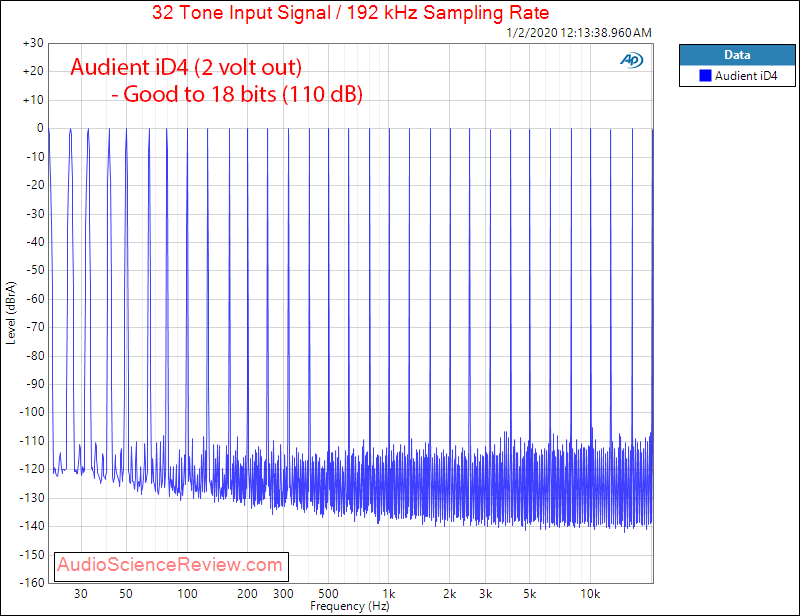
Task: Click the AP logo icon in graph corner
Action: tap(632, 60)
